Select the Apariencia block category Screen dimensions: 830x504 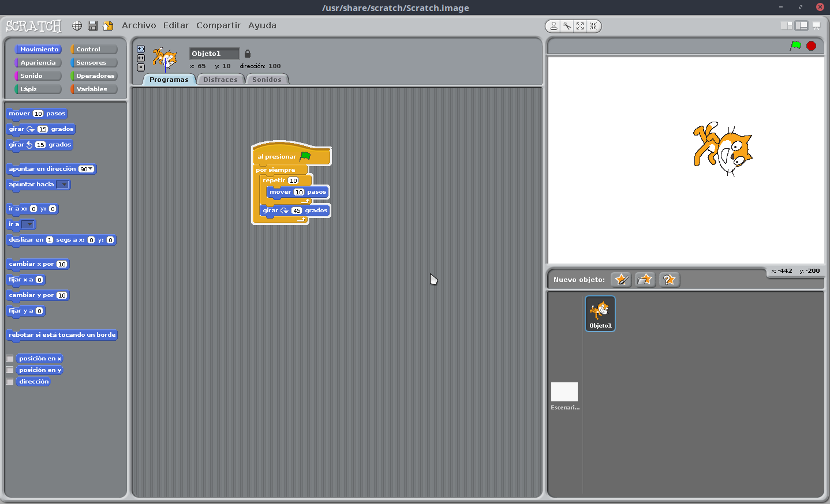point(38,63)
